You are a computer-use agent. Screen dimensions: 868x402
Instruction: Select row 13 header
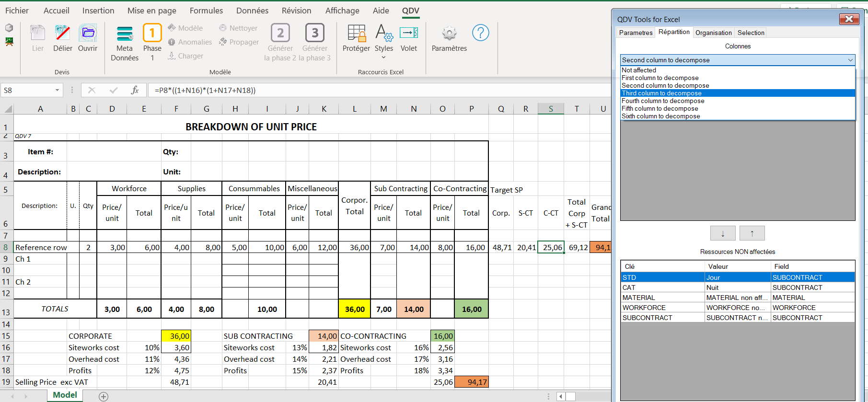tap(6, 309)
